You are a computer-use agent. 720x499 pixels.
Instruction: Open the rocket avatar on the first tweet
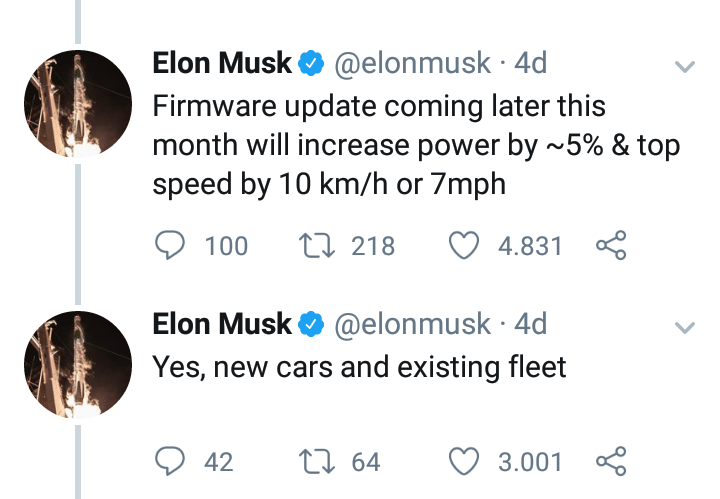pos(78,104)
